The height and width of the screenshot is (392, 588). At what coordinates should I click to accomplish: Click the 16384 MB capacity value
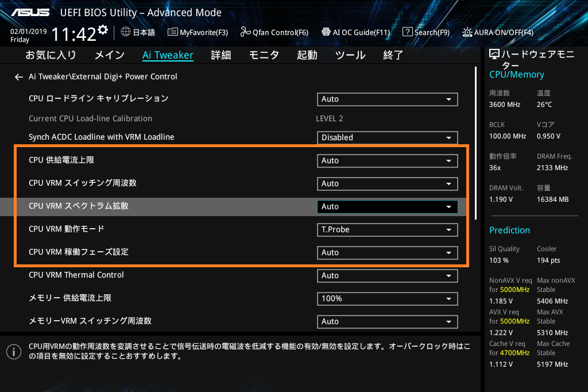[x=552, y=199]
